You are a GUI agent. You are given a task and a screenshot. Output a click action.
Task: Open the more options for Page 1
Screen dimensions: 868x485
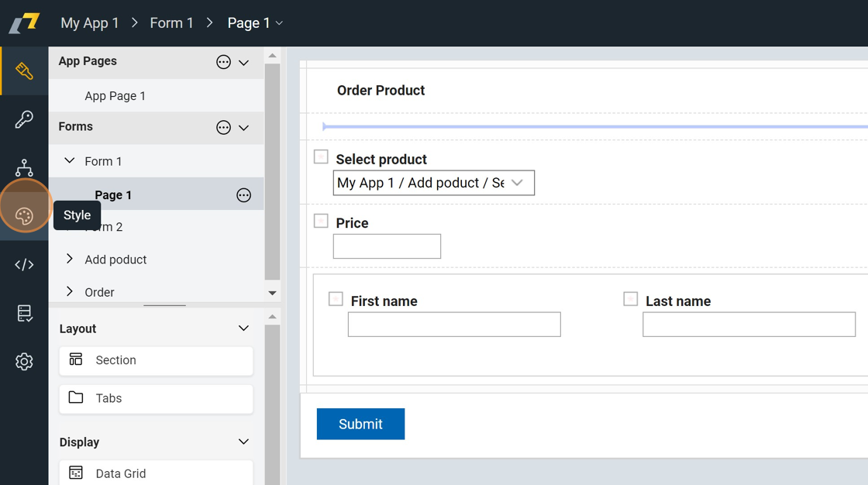(243, 195)
